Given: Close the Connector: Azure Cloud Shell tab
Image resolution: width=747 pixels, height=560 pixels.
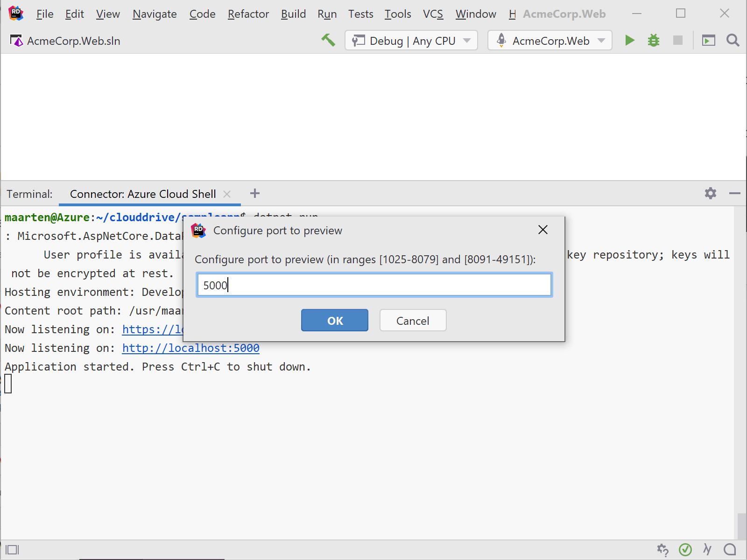Looking at the screenshot, I should click(227, 194).
